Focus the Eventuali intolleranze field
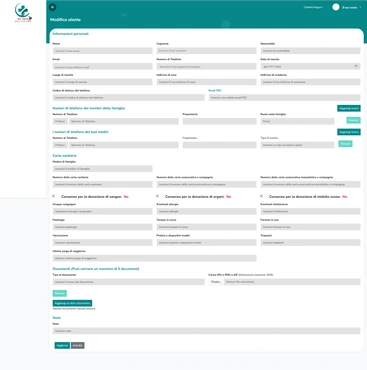The image size is (367, 370). tap(310, 211)
